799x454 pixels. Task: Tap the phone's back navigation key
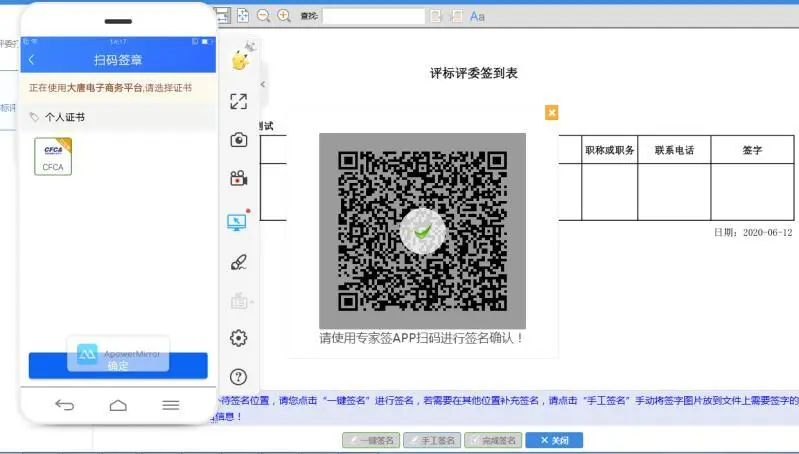tap(65, 405)
